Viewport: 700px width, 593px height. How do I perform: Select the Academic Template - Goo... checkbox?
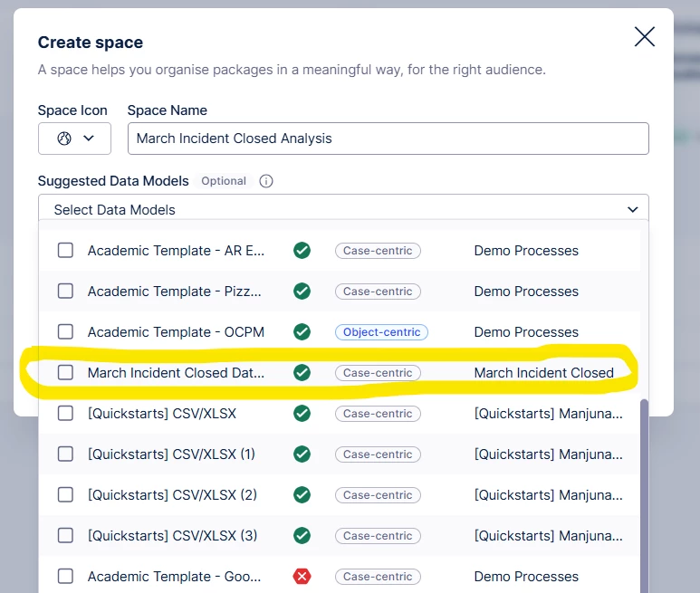65,577
